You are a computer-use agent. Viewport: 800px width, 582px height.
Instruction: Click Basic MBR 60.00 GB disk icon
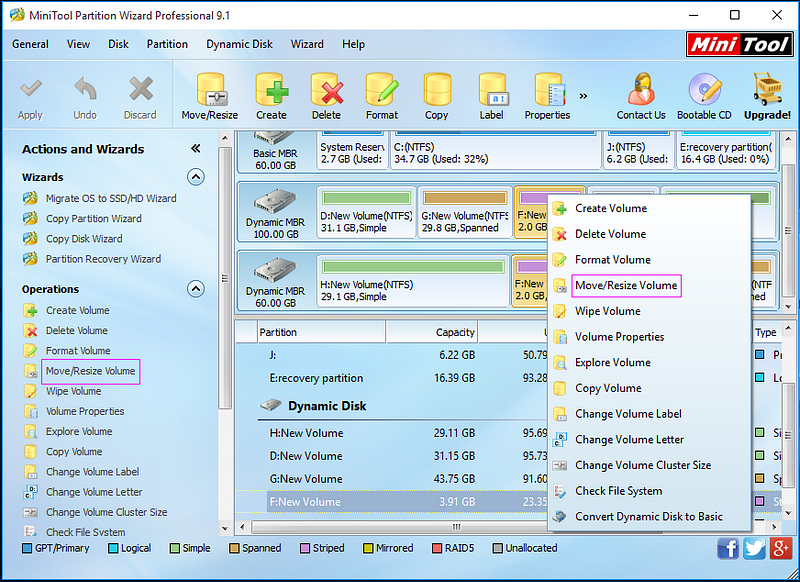click(275, 138)
